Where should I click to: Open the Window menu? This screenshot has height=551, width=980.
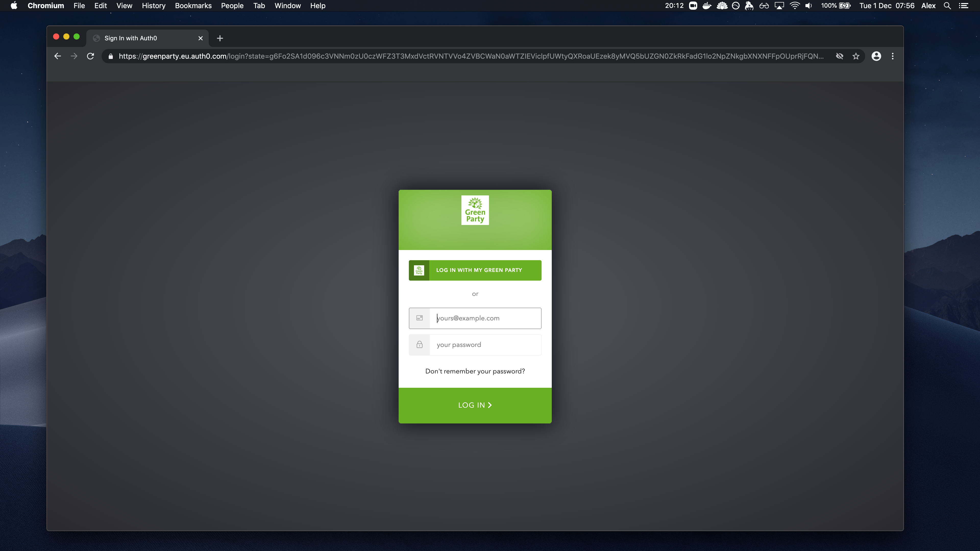(288, 6)
